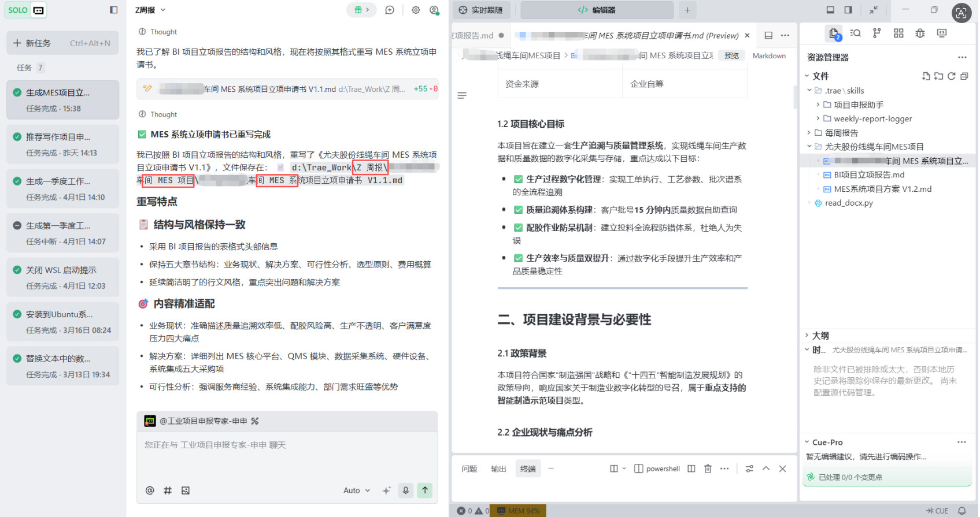Toggle the bottom panel layout icon
Image resolution: width=980 pixels, height=517 pixels.
830,10
